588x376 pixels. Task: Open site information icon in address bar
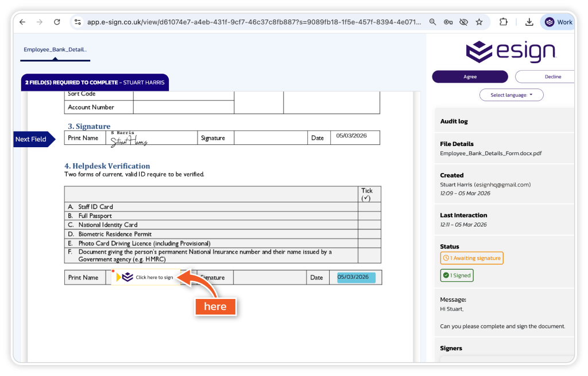click(x=78, y=22)
